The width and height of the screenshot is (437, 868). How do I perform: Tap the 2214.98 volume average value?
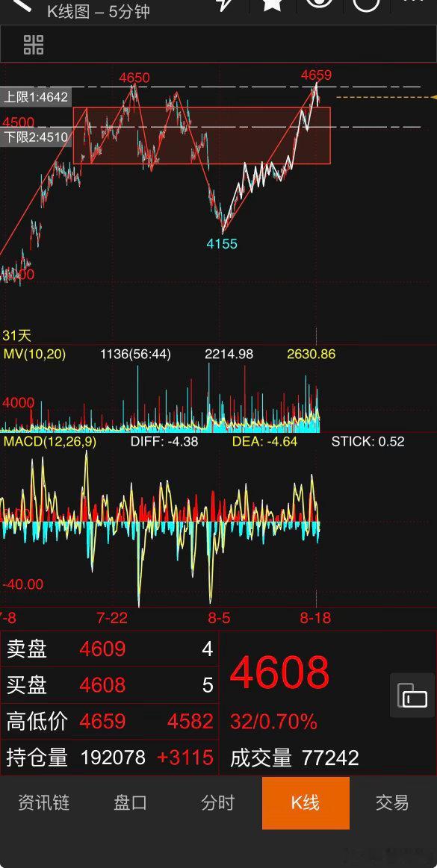(229, 354)
